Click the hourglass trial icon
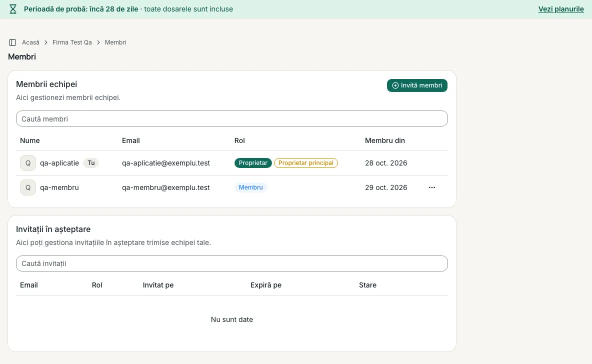592x364 pixels. 13,9
